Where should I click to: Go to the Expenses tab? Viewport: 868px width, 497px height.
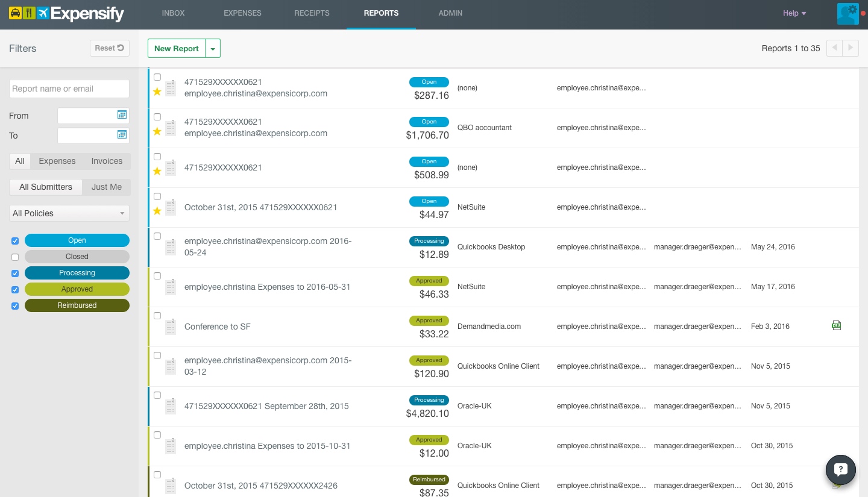point(242,13)
